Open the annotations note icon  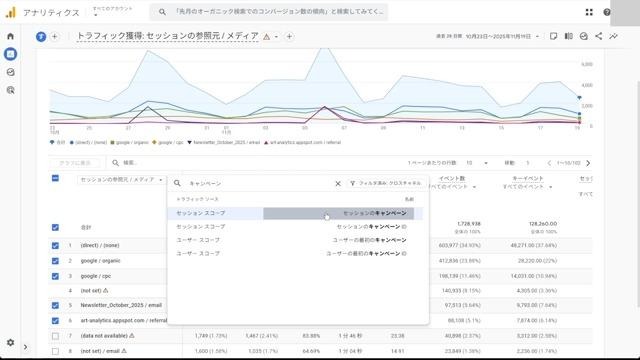click(x=553, y=36)
